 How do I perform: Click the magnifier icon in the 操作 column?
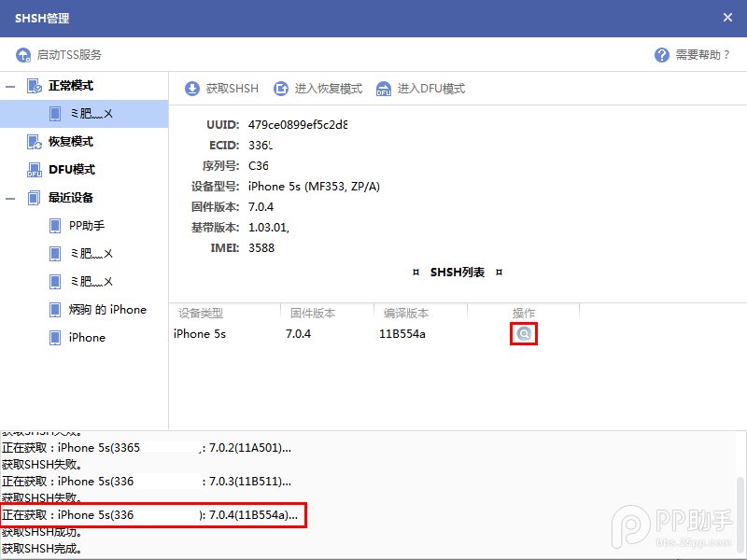[x=523, y=332]
